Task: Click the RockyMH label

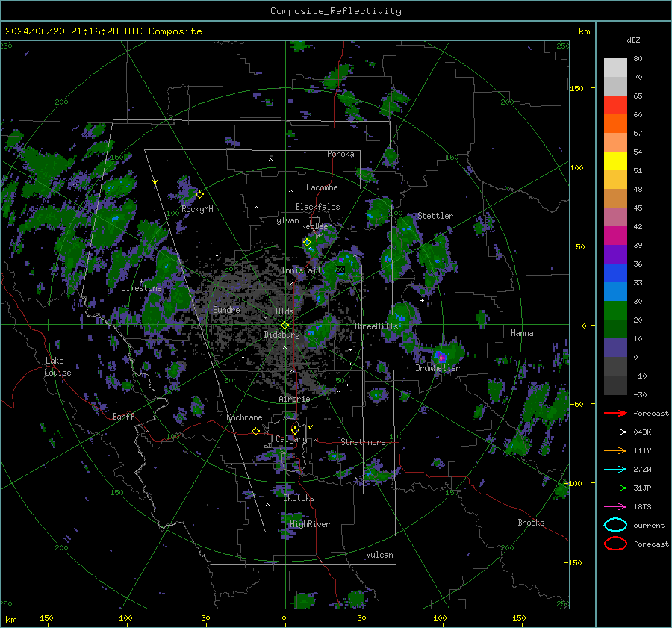Action: [197, 209]
